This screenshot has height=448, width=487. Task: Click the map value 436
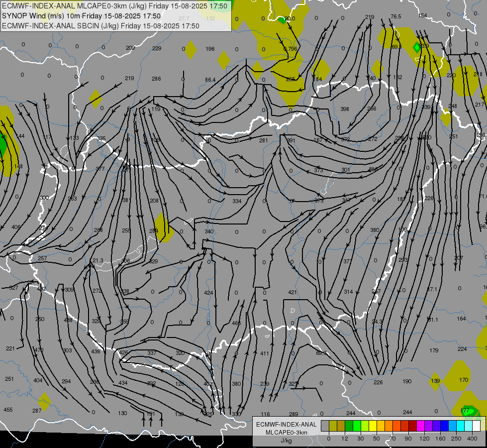pyautogui.click(x=96, y=351)
